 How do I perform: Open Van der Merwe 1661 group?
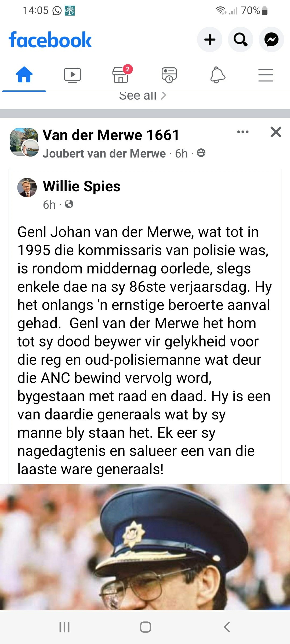point(111,135)
